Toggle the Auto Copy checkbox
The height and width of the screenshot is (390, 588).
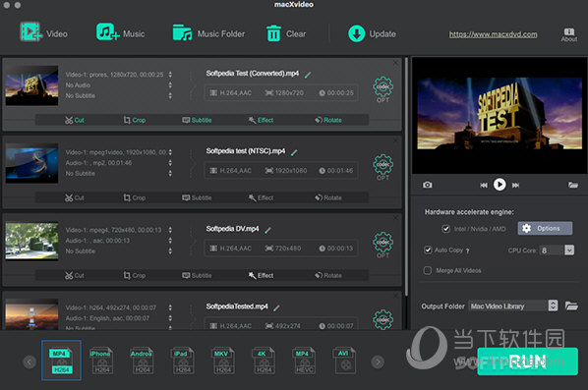pyautogui.click(x=428, y=250)
